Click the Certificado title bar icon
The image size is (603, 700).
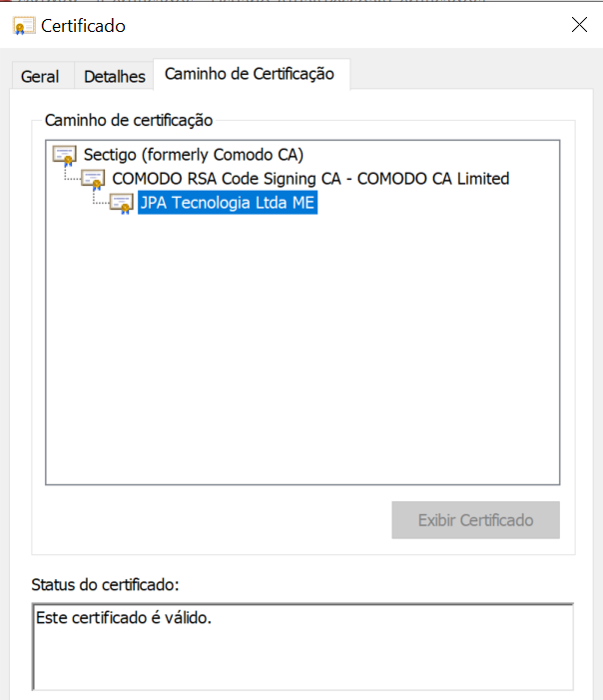click(x=24, y=26)
